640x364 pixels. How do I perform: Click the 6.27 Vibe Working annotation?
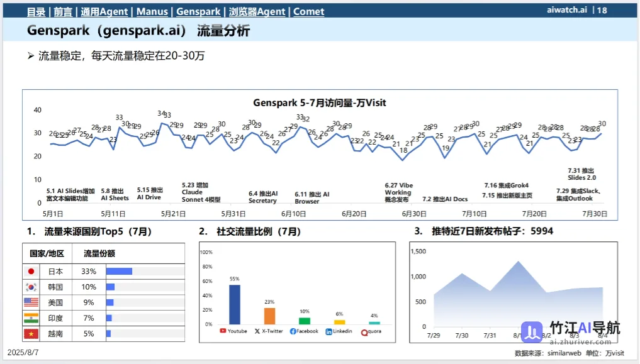(399, 192)
